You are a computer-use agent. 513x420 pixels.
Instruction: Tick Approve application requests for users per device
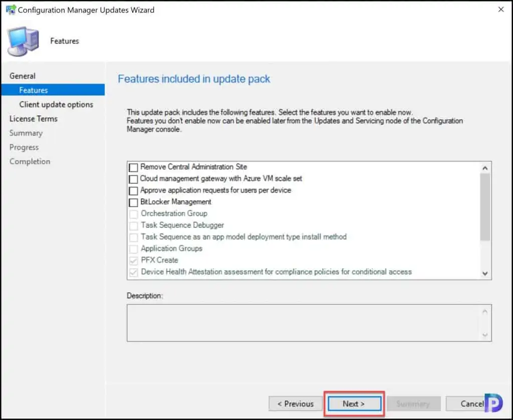(133, 191)
